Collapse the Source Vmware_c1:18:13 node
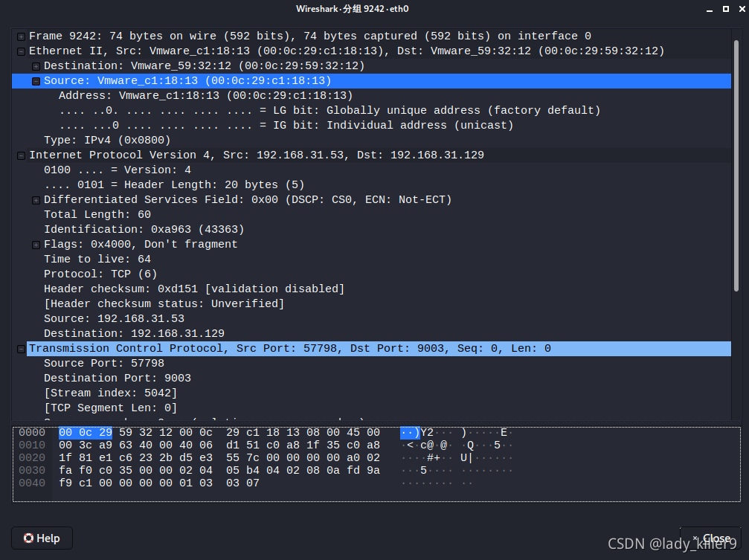The width and height of the screenshot is (749, 560). pyautogui.click(x=36, y=81)
